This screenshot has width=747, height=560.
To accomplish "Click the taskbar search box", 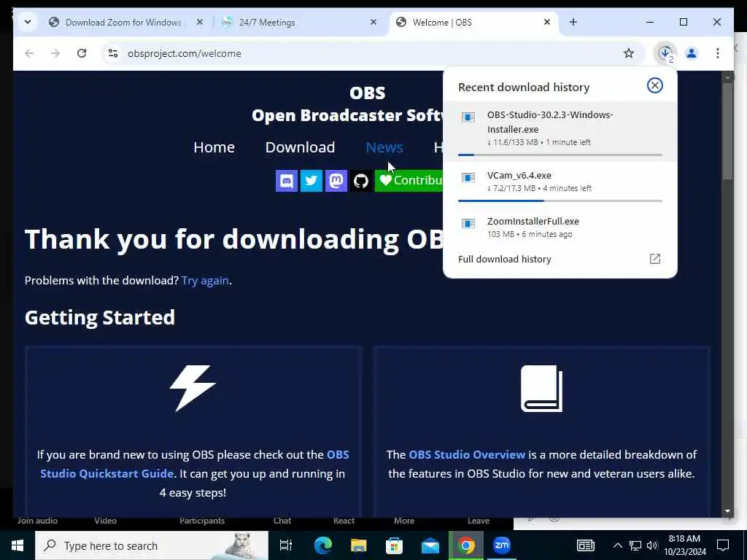I will click(x=152, y=545).
